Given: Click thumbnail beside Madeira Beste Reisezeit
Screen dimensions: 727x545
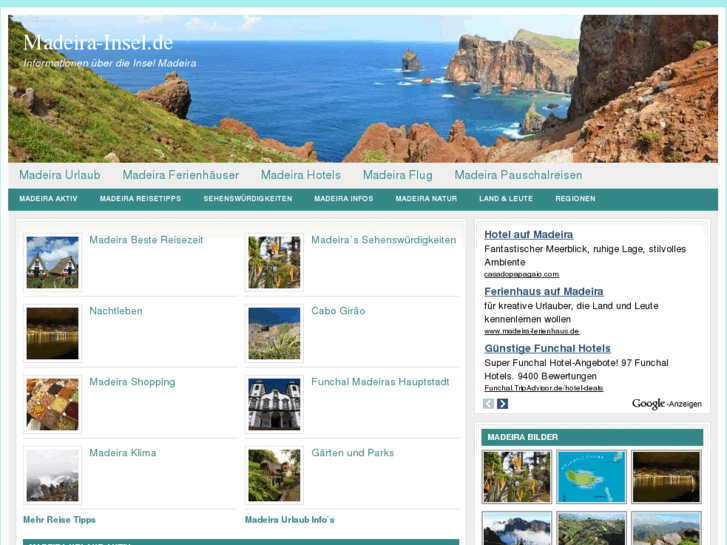Looking at the screenshot, I should pyautogui.click(x=52, y=263).
